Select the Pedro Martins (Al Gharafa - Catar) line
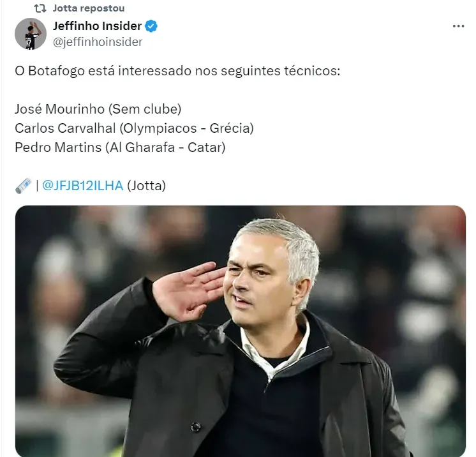The width and height of the screenshot is (476, 457). tap(120, 147)
